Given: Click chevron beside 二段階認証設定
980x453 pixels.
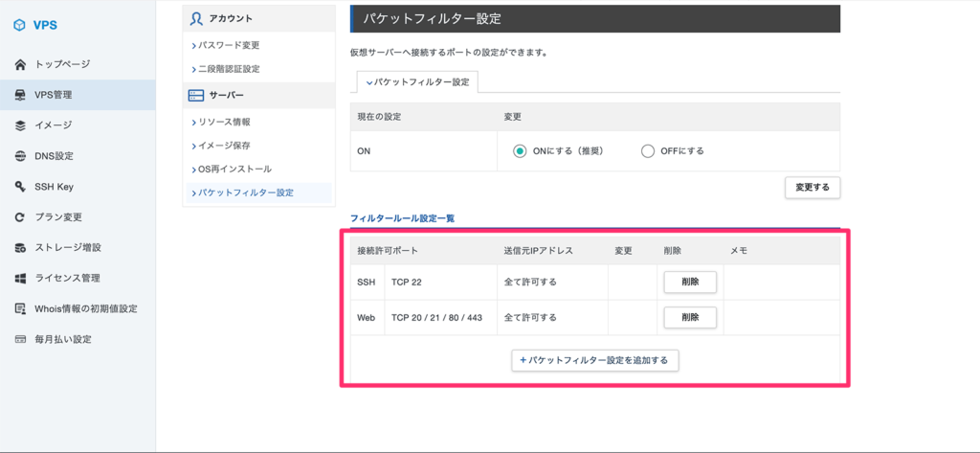Looking at the screenshot, I should (x=193, y=70).
